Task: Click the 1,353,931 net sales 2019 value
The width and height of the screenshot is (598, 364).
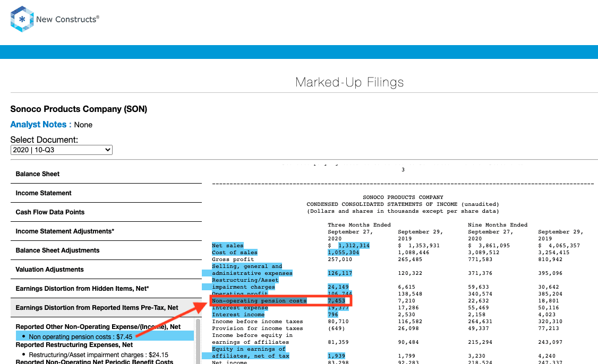Action: pyautogui.click(x=424, y=246)
